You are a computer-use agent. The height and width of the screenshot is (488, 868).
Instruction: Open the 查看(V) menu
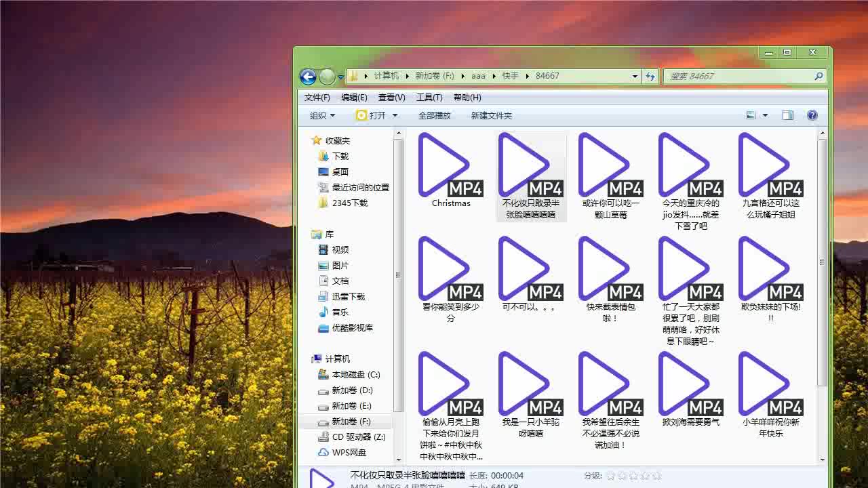pyautogui.click(x=392, y=98)
